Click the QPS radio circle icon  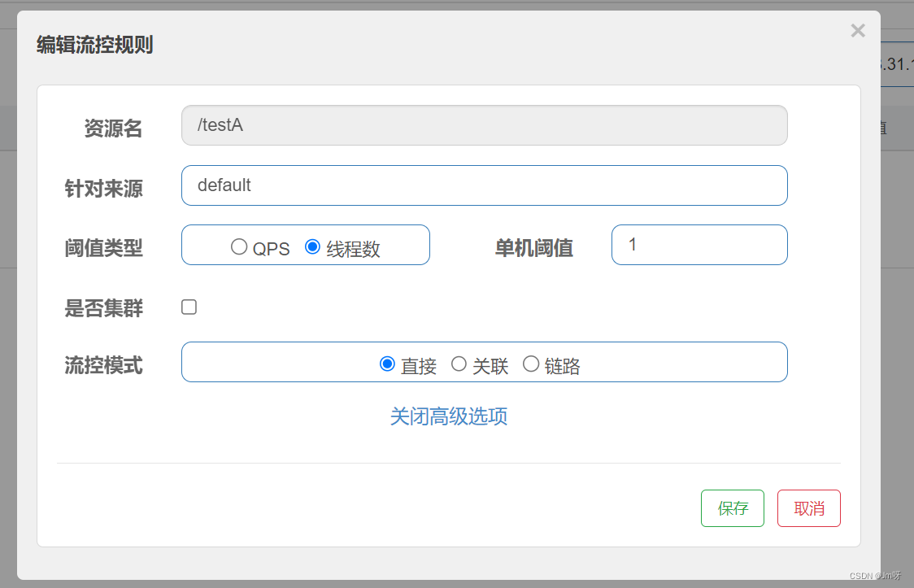(240, 247)
